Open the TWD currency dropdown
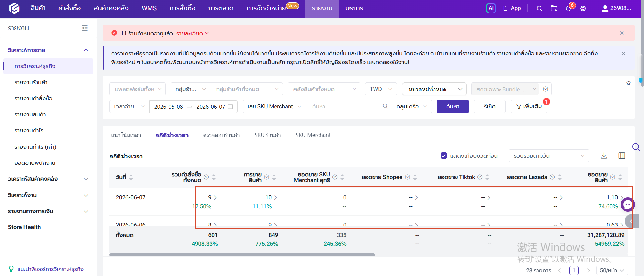This screenshot has width=644, height=276. click(381, 89)
